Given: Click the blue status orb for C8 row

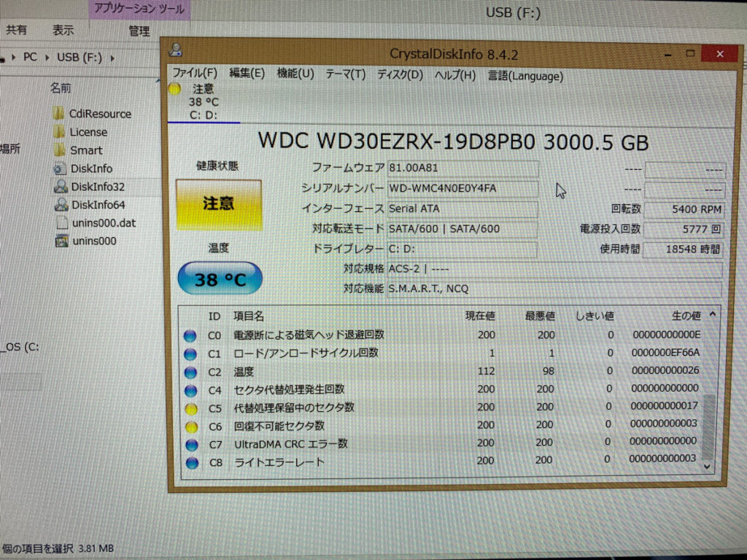Looking at the screenshot, I should [x=192, y=463].
